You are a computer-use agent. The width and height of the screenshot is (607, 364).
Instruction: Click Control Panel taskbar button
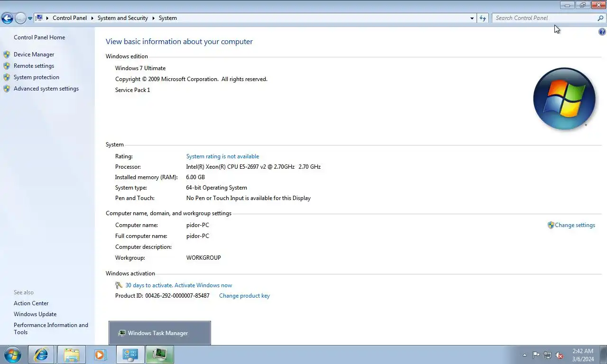coord(130,355)
